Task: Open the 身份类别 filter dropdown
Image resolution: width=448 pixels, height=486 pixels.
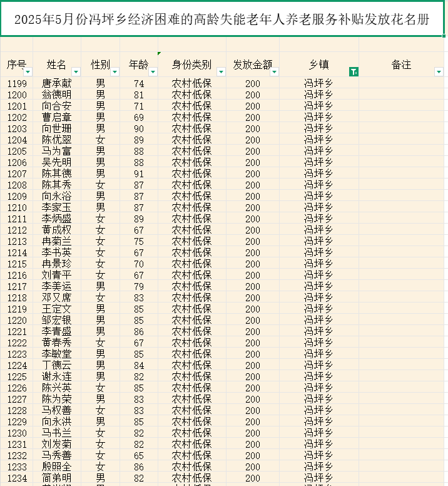Action: click(221, 72)
